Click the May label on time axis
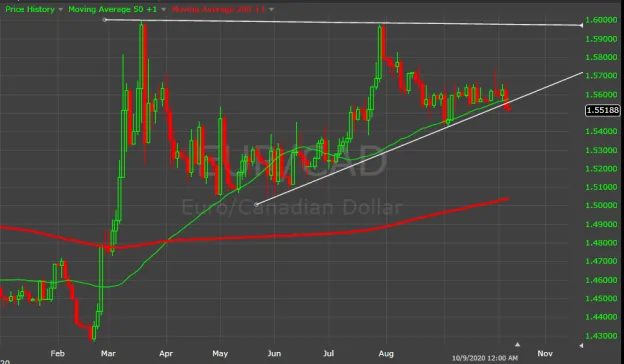 220,353
